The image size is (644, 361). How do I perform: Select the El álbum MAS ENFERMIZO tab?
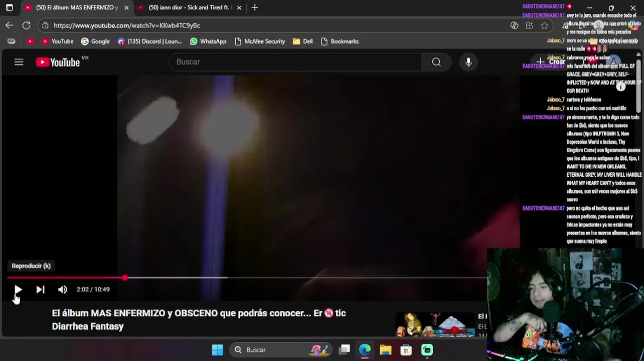click(x=75, y=8)
